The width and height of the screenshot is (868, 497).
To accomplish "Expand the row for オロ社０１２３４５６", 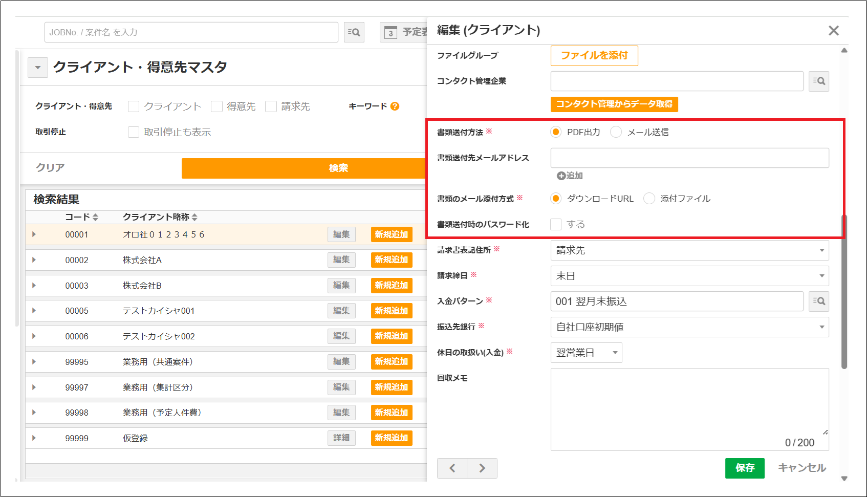I will [34, 234].
